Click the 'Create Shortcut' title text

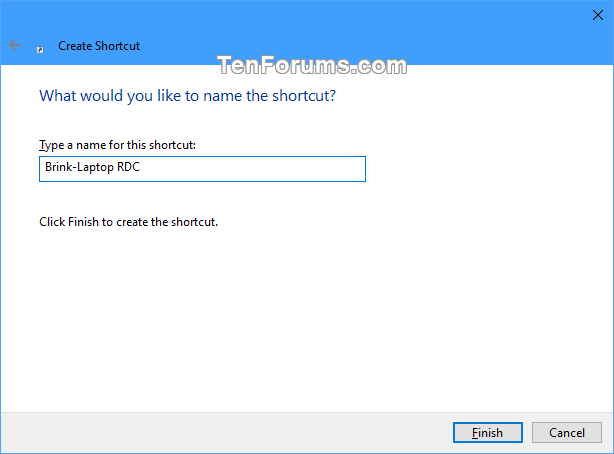point(99,46)
